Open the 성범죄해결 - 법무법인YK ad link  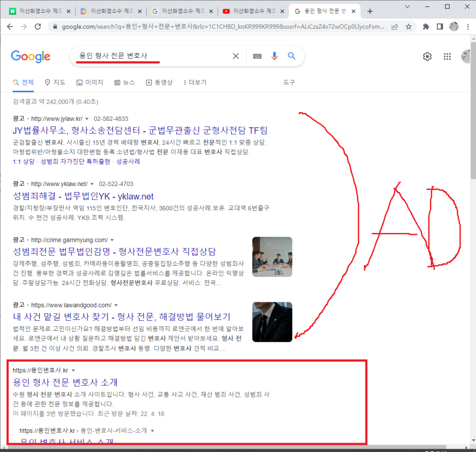[83, 196]
